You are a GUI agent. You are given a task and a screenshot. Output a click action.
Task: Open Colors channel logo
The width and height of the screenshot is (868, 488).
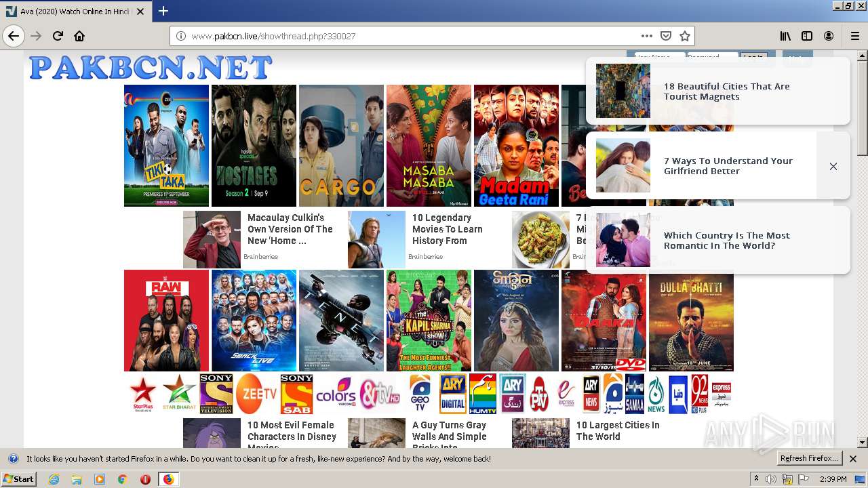[x=336, y=394]
